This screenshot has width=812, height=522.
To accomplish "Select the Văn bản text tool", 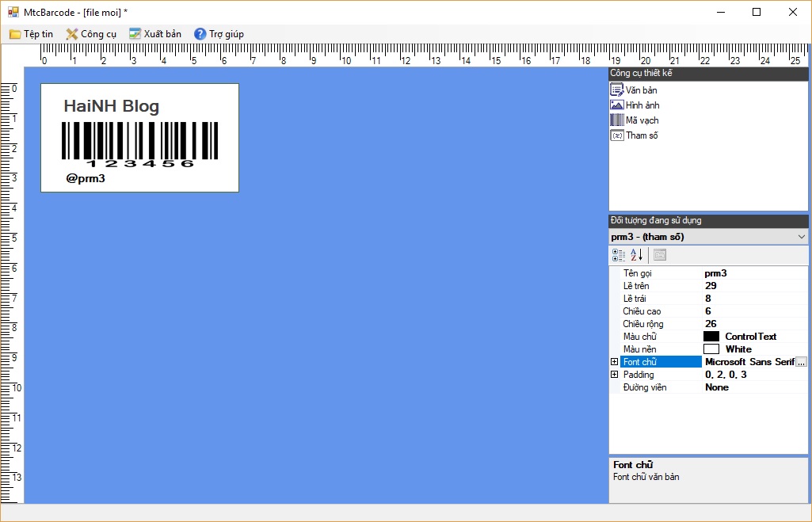I will coord(633,90).
